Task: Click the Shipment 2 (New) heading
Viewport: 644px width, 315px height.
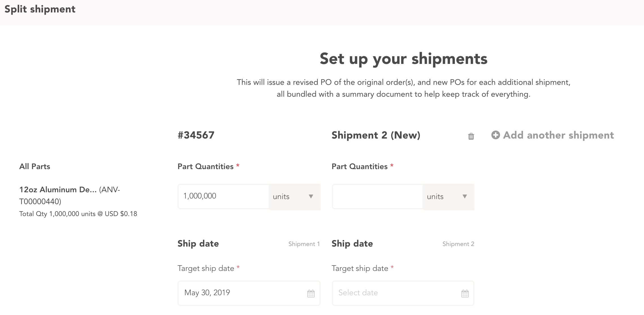Action: 376,135
